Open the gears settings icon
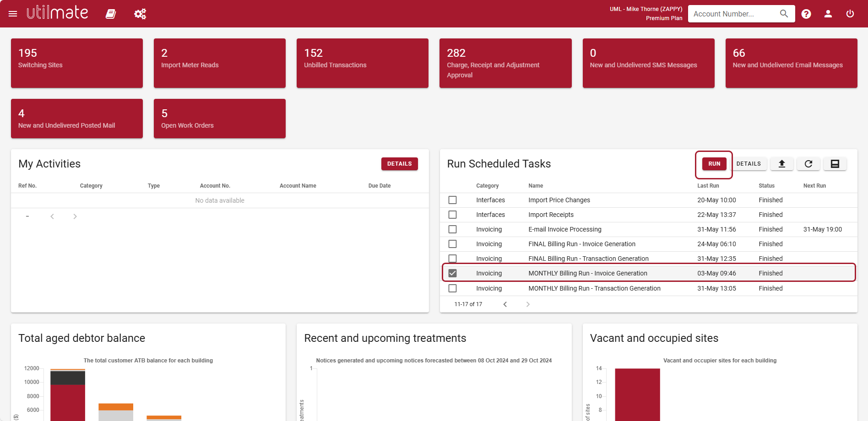 point(140,14)
